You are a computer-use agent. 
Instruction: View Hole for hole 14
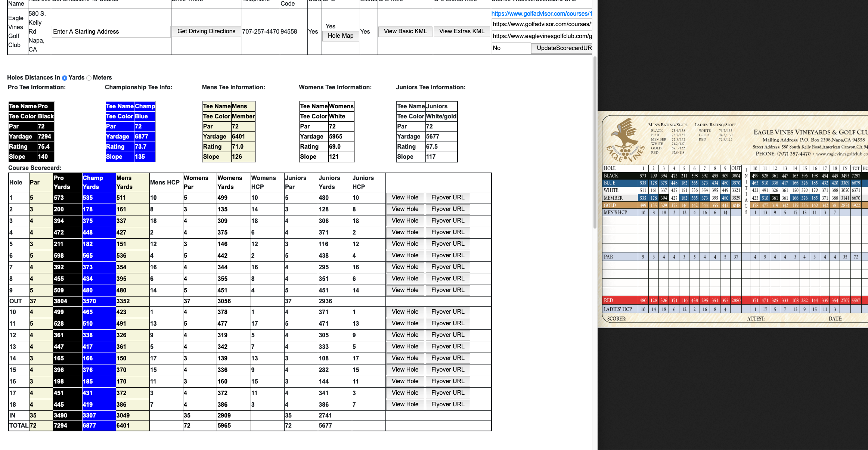coord(405,358)
